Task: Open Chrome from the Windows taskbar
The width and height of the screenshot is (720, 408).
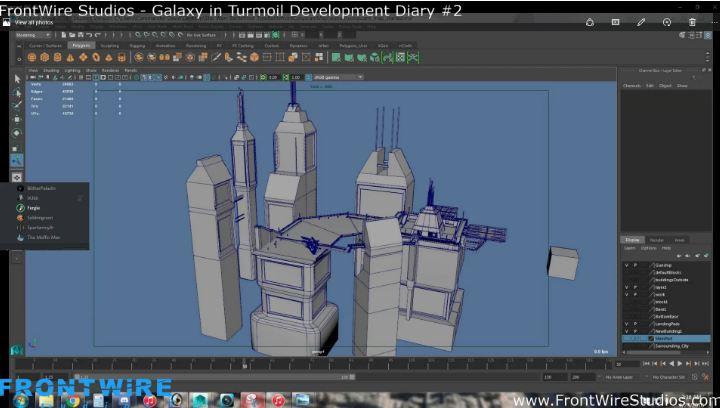Action: tap(74, 399)
